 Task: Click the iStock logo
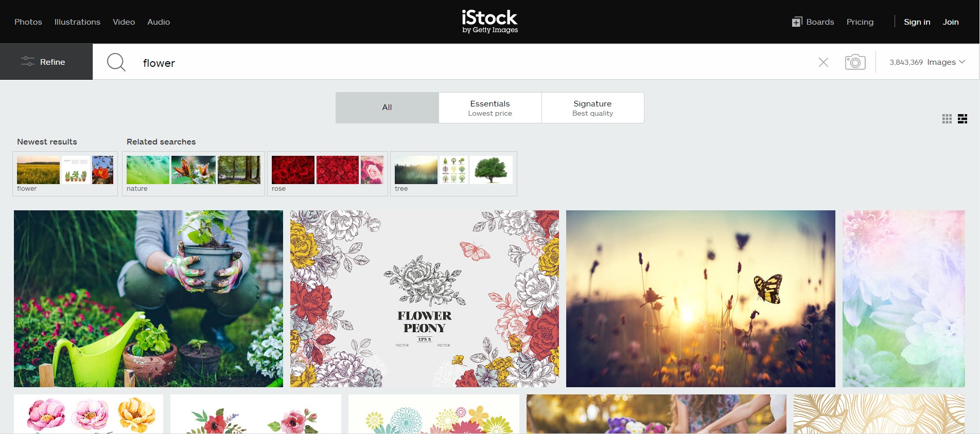[490, 22]
